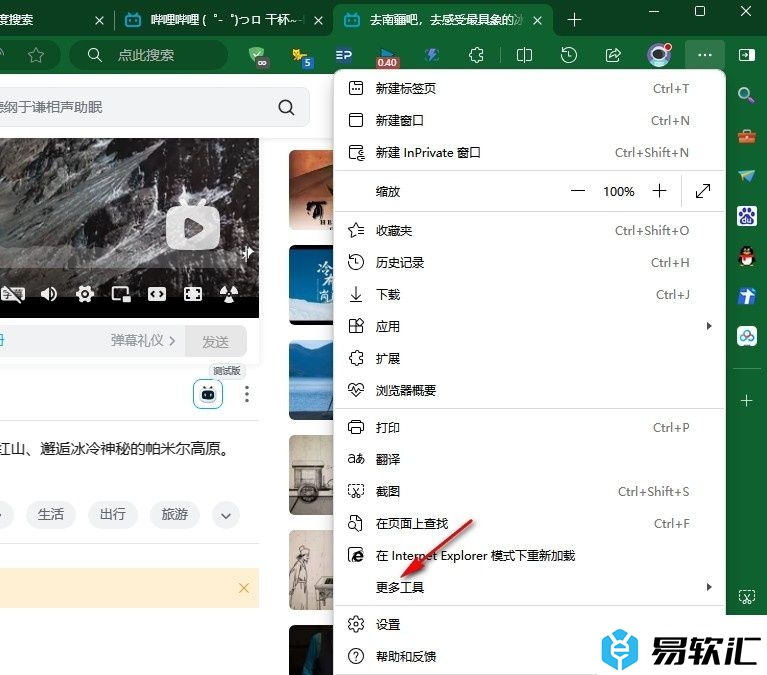This screenshot has height=675, width=767.
Task: Decrease zoom with minus button
Action: pyautogui.click(x=578, y=191)
